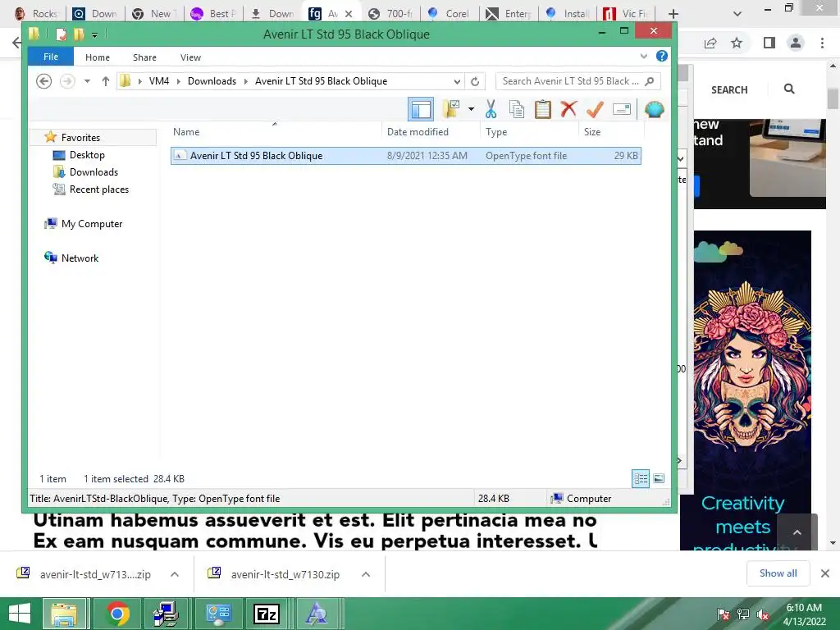Refresh the Explorer folder view

click(x=475, y=81)
